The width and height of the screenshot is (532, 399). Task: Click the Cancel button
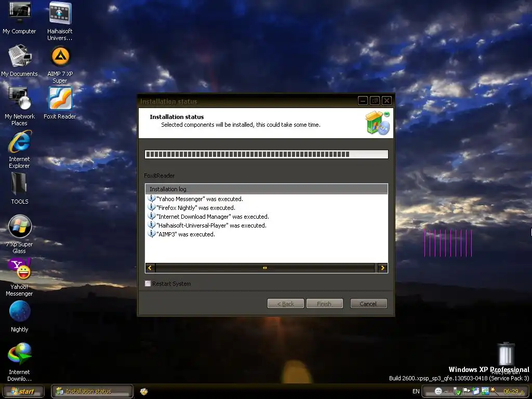coord(368,303)
